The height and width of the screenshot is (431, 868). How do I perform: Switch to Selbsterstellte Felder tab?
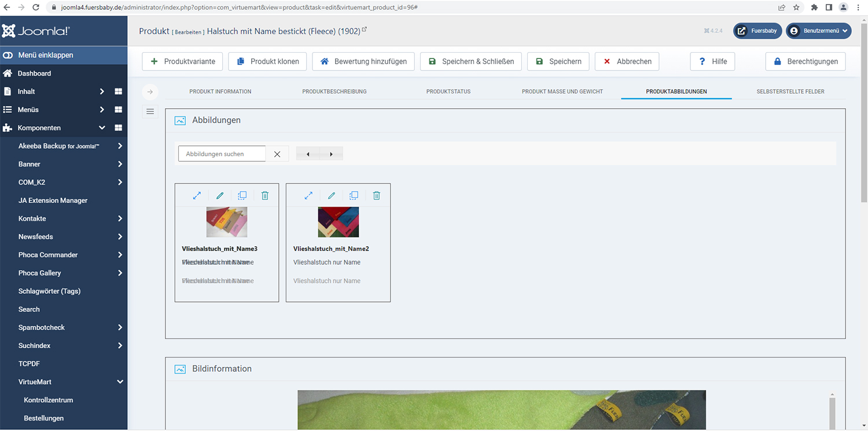click(790, 91)
